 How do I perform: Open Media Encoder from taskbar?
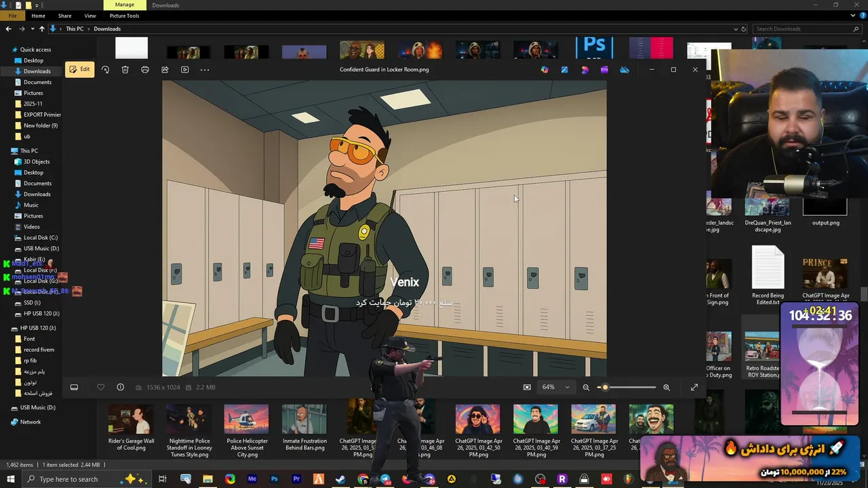tap(252, 479)
